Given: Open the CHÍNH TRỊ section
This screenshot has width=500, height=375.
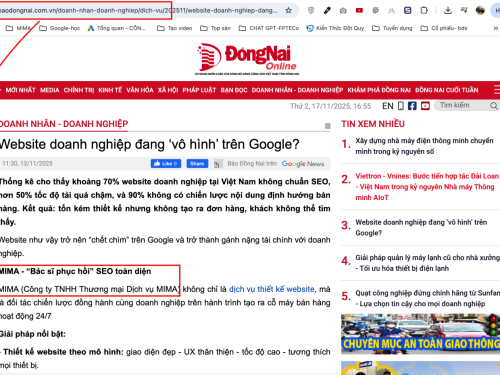Looking at the screenshot, I should click(79, 90).
